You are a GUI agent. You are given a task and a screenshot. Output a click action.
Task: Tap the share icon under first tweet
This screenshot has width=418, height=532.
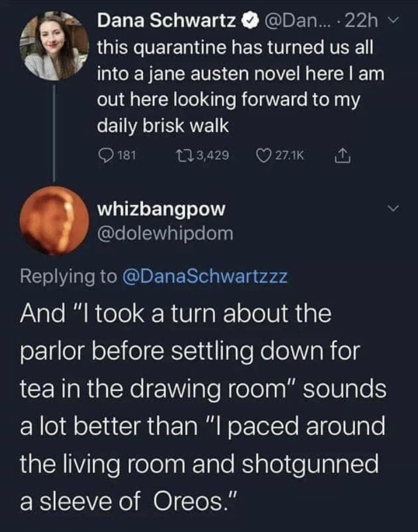click(x=343, y=155)
